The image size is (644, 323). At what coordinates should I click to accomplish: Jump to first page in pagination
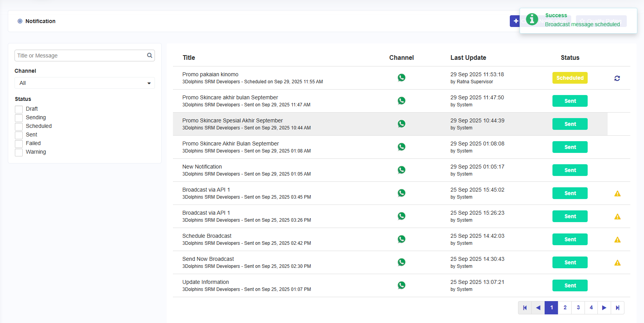[525, 308]
